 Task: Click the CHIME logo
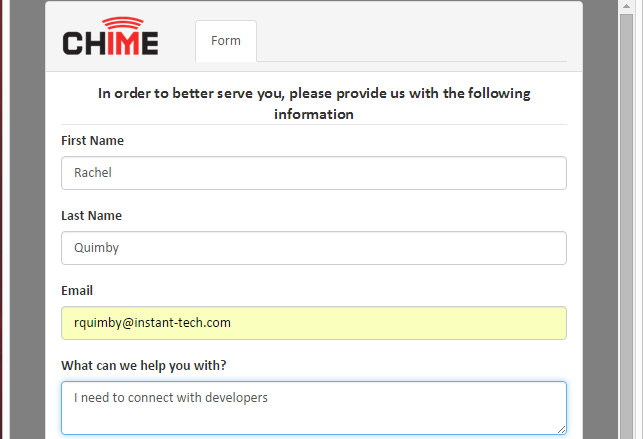(x=110, y=36)
